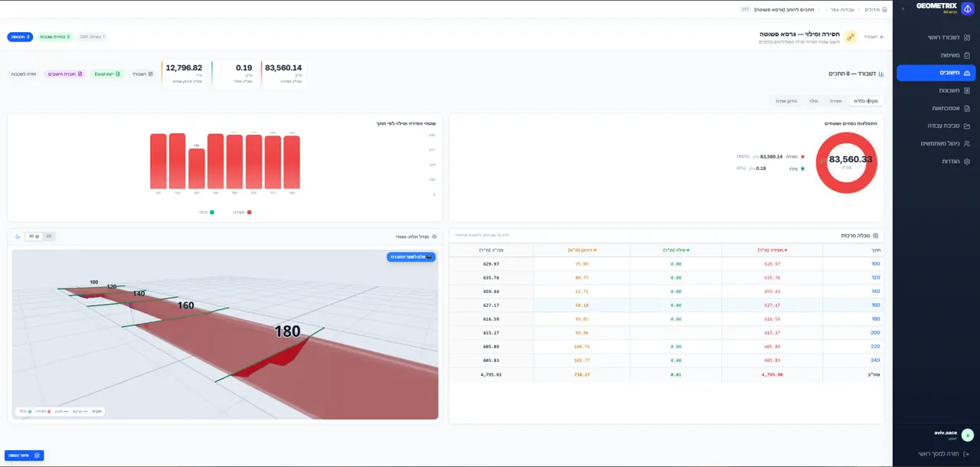Switch to the חפירה tab
Viewport: 980px width, 467px height.
click(836, 101)
